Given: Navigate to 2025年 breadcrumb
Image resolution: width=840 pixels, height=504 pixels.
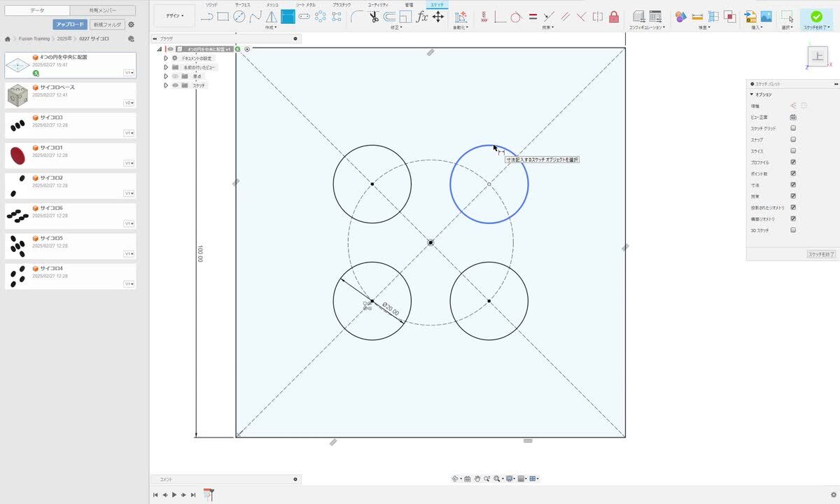Looking at the screenshot, I should 65,39.
